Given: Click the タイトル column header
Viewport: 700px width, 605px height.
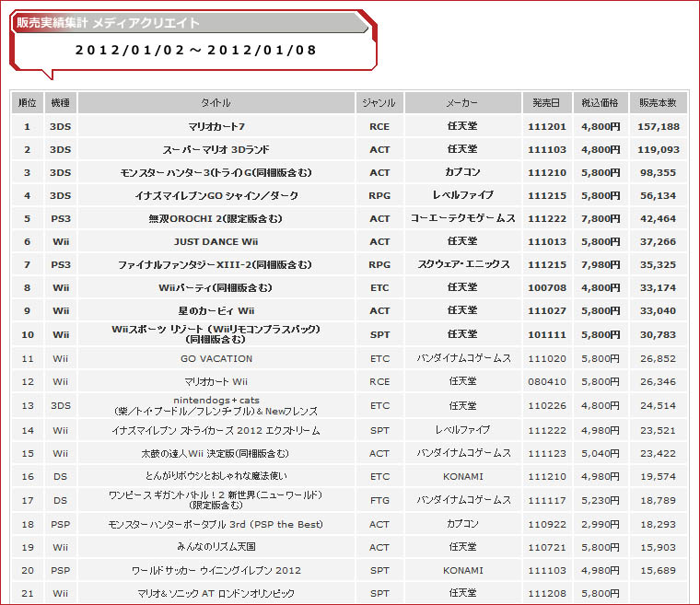Looking at the screenshot, I should coord(216,103).
